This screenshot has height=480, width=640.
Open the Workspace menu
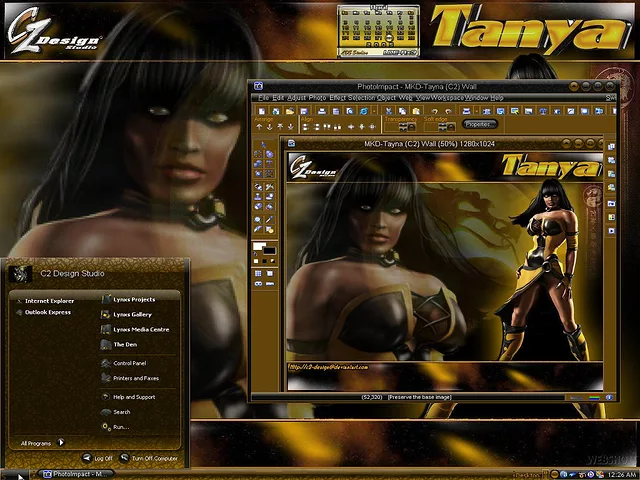pos(448,98)
